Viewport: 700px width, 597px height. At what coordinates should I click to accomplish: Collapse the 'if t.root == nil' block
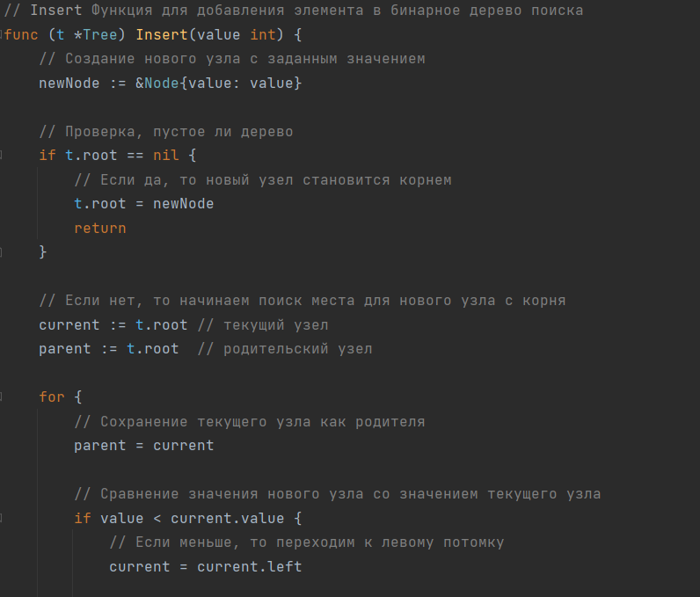coord(3,155)
